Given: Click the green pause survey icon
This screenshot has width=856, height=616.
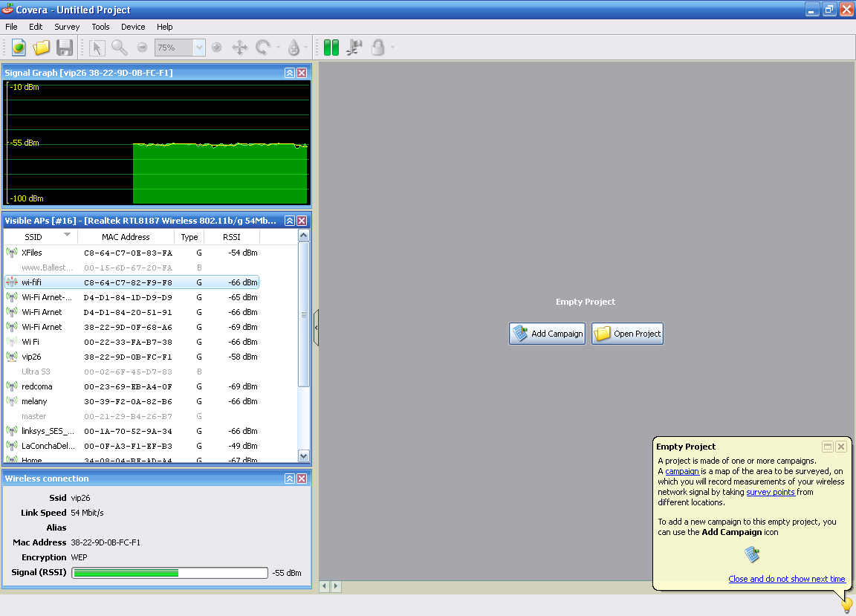Looking at the screenshot, I should tap(331, 48).
